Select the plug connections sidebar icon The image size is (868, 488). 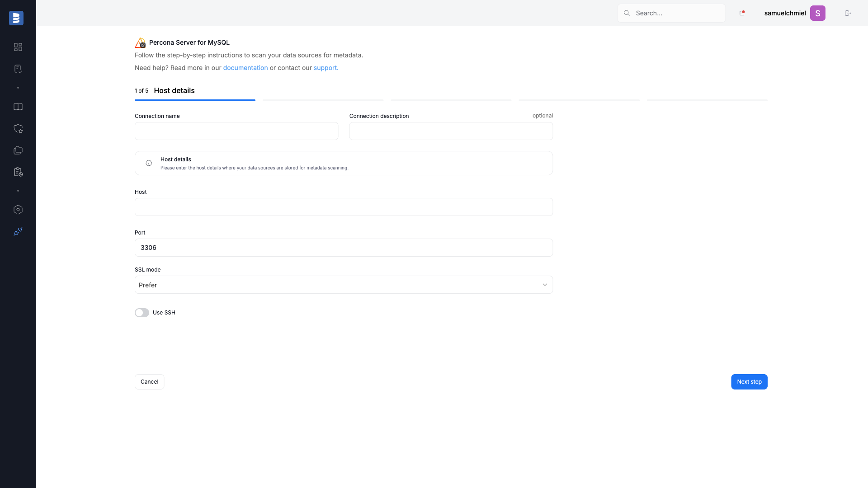tap(18, 231)
